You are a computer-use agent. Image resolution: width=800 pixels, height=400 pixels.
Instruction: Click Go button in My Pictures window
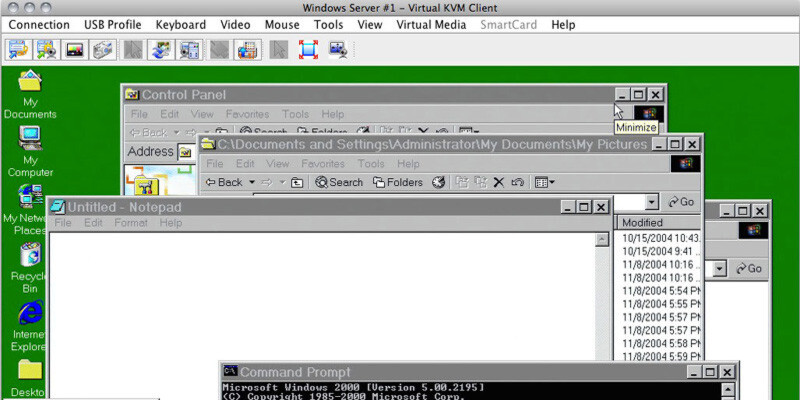(x=681, y=202)
